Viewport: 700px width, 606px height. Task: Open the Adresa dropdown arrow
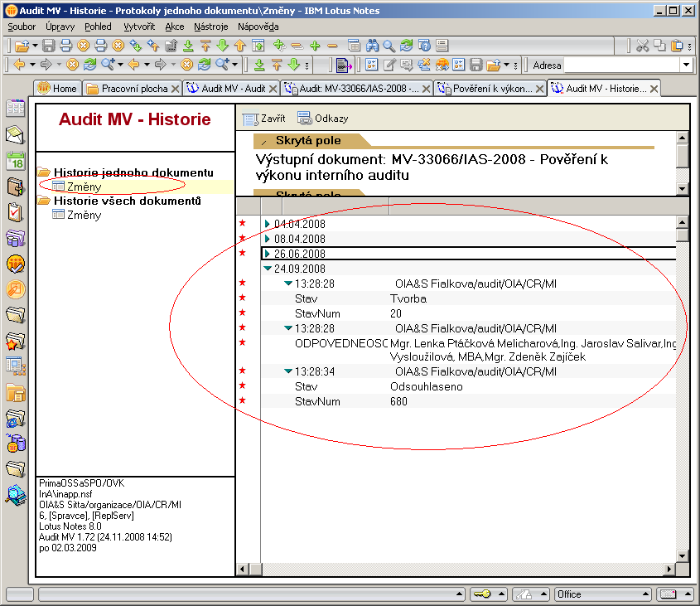tap(686, 65)
